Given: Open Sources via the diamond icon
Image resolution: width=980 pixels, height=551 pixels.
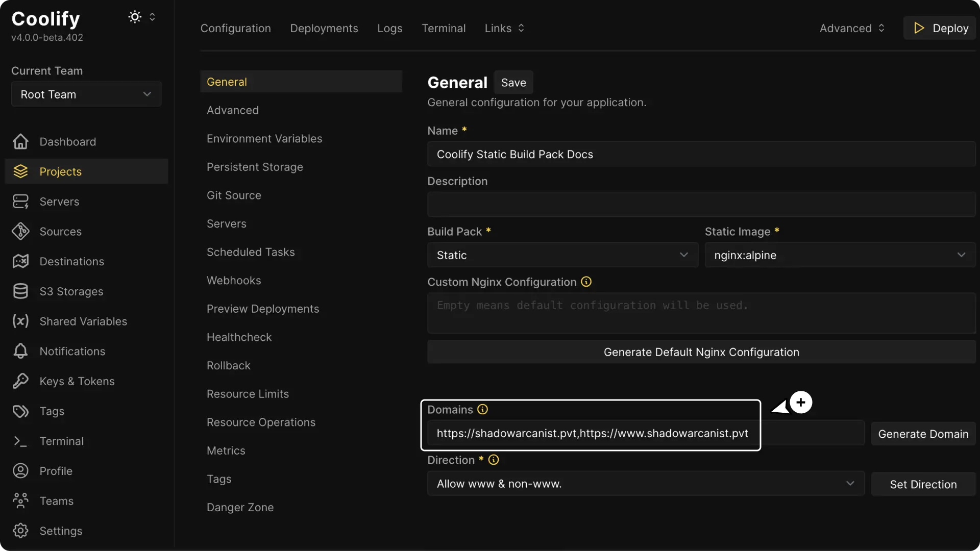Looking at the screenshot, I should tap(20, 231).
